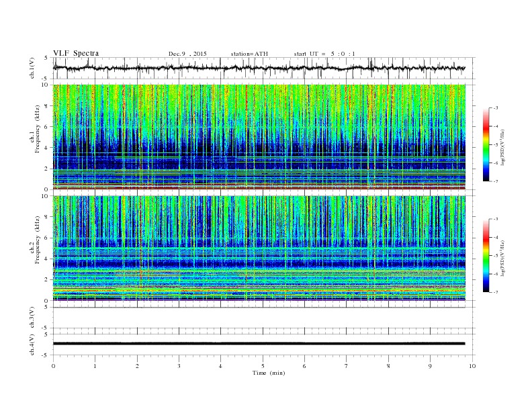Click the "2" kHz tick on ch.2 spectrogram
The image size is (532, 411).
[x=47, y=280]
